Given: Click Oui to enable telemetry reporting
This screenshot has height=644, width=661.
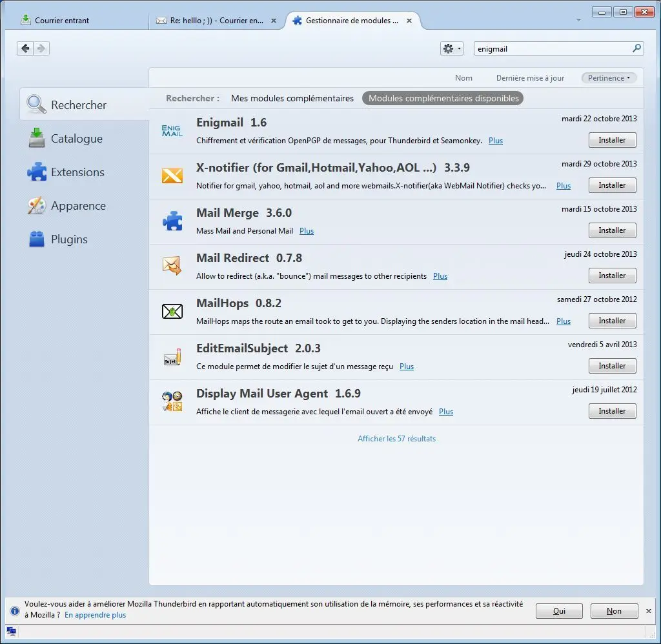Looking at the screenshot, I should 559,610.
